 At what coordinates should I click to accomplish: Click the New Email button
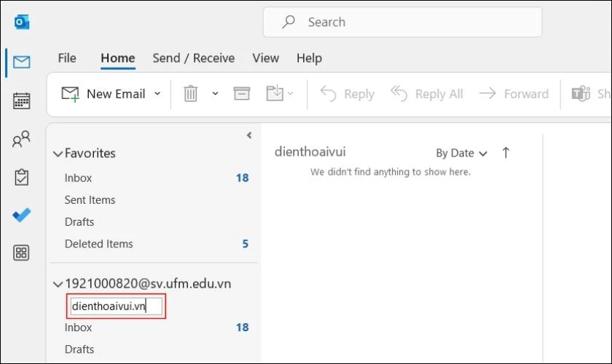pyautogui.click(x=103, y=94)
